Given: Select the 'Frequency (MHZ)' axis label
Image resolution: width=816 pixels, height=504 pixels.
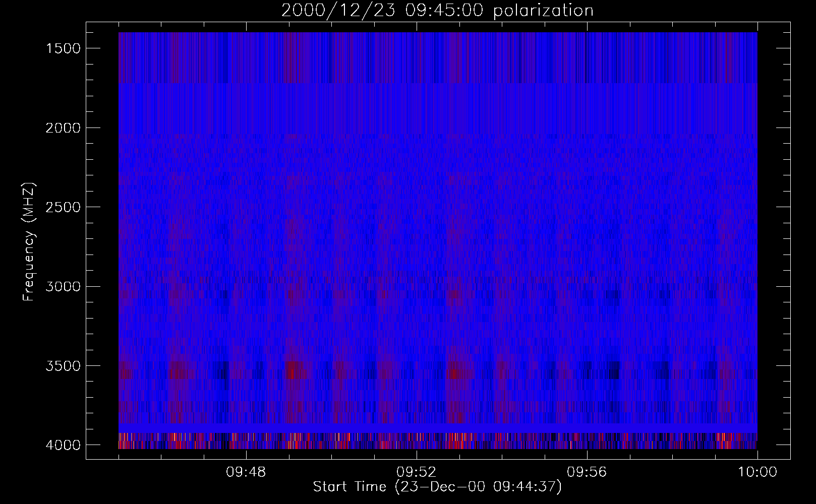Looking at the screenshot, I should point(29,242).
